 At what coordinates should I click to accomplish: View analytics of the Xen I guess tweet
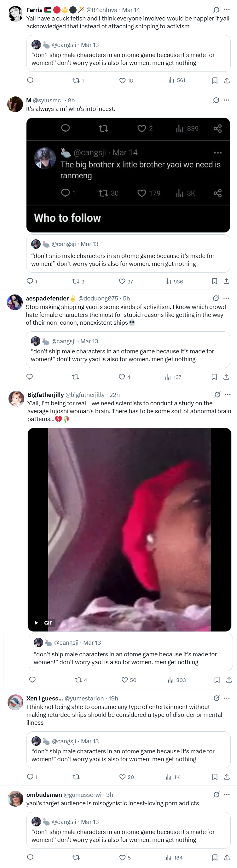pos(169,777)
